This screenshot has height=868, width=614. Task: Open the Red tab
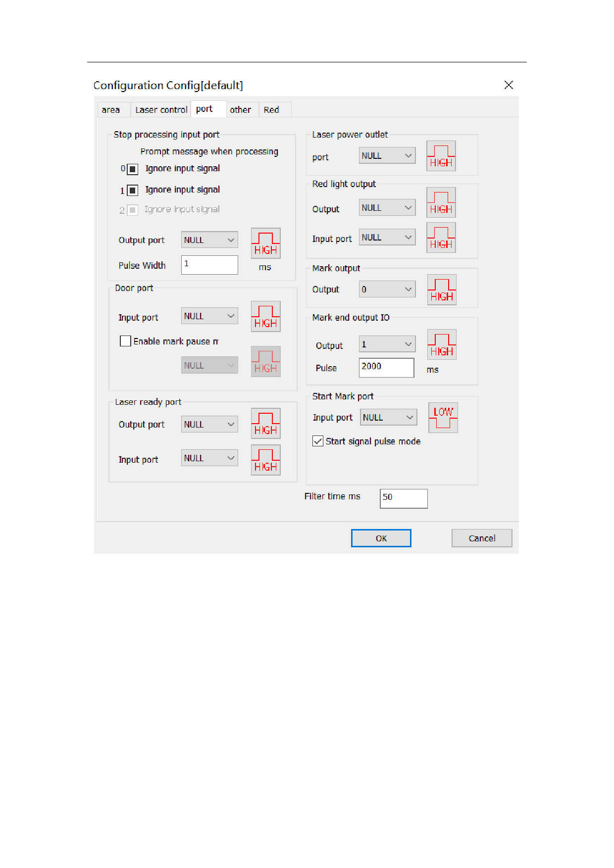(x=271, y=110)
